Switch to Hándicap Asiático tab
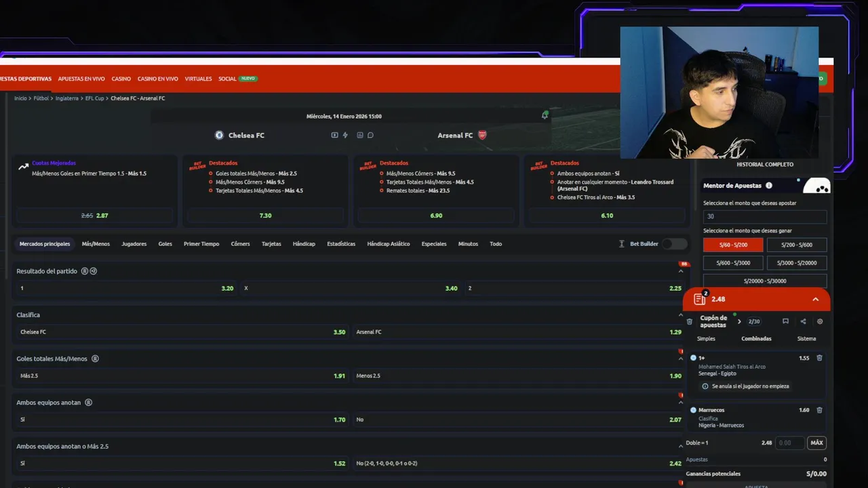The height and width of the screenshot is (488, 868). click(x=389, y=244)
